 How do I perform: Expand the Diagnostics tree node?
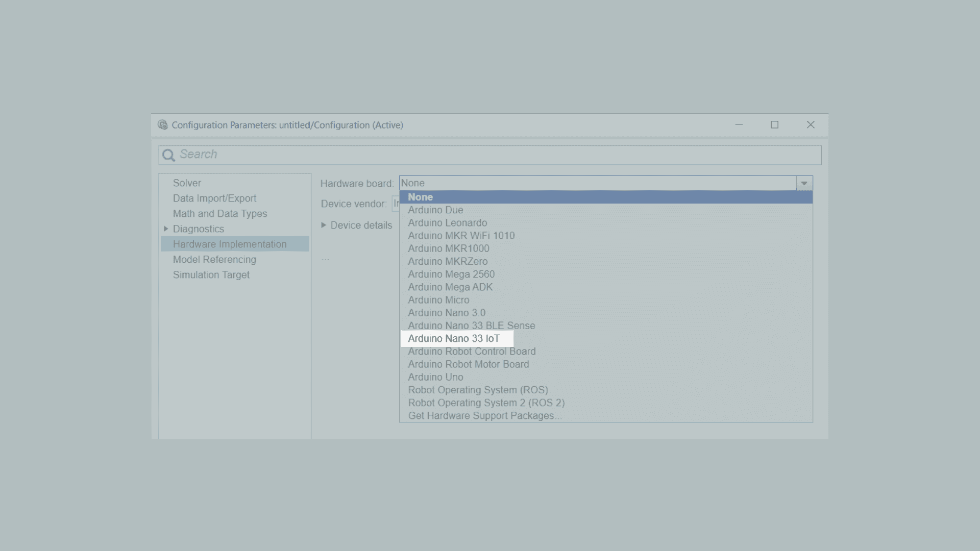pos(166,229)
